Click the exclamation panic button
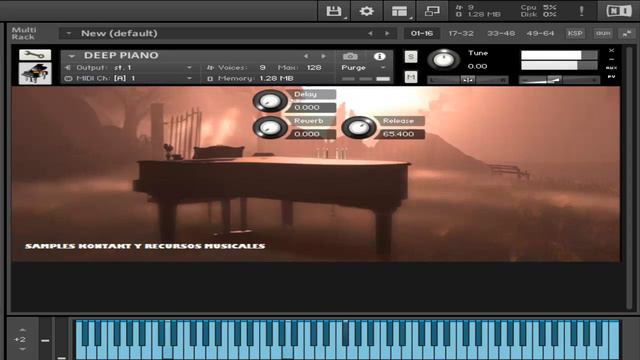Image resolution: width=640 pixels, height=360 pixels. tap(581, 11)
